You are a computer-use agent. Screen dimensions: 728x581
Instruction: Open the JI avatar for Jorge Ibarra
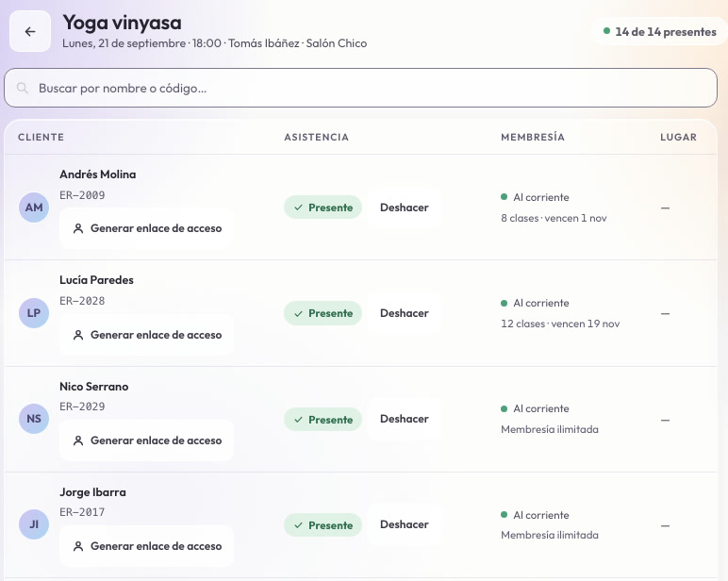click(34, 524)
